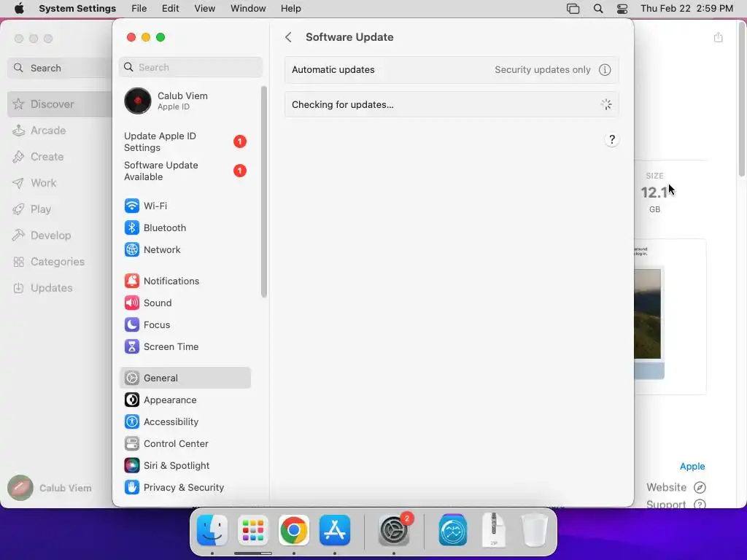Open Control Center from the menu bar

(x=622, y=9)
